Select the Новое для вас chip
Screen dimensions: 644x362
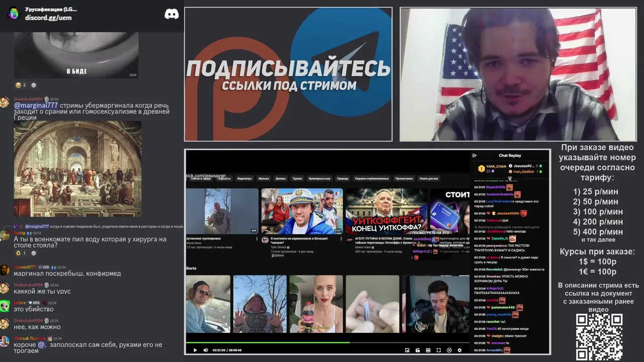pos(429,178)
